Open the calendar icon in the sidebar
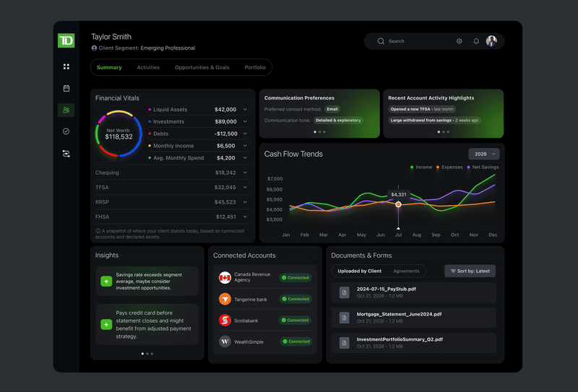This screenshot has height=392, width=578. click(x=66, y=88)
